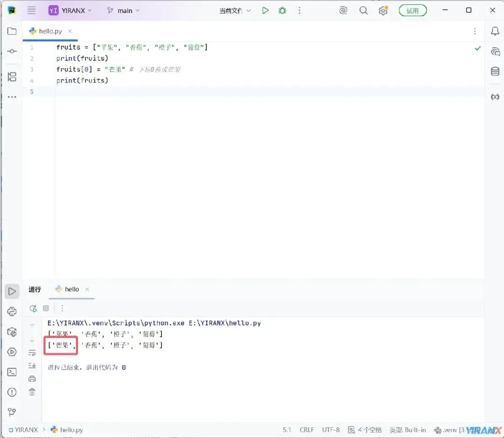Click line number 3 in gutter

coord(32,70)
